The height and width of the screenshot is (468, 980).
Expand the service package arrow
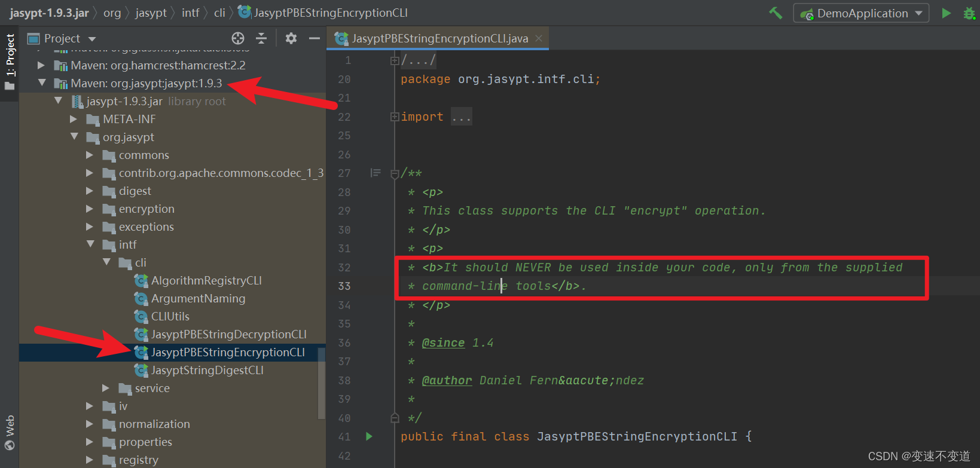tap(106, 388)
